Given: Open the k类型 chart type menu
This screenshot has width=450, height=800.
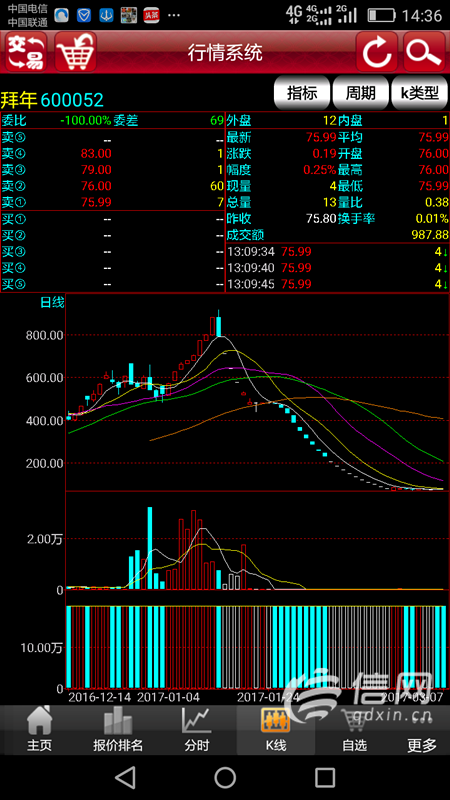Looking at the screenshot, I should [419, 93].
